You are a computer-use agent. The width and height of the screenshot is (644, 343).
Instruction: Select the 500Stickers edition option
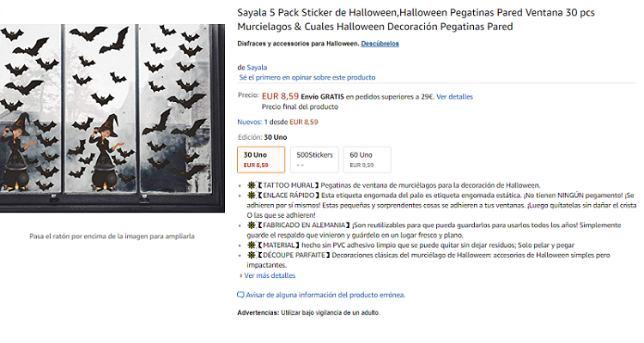313,159
